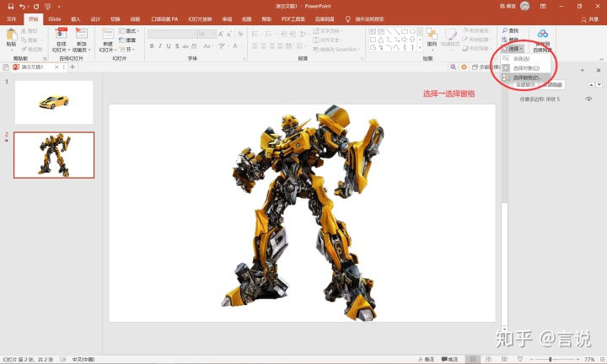Viewport: 607px width, 364px height.
Task: Collapse the ribbon with the chevron
Action: pos(601,59)
